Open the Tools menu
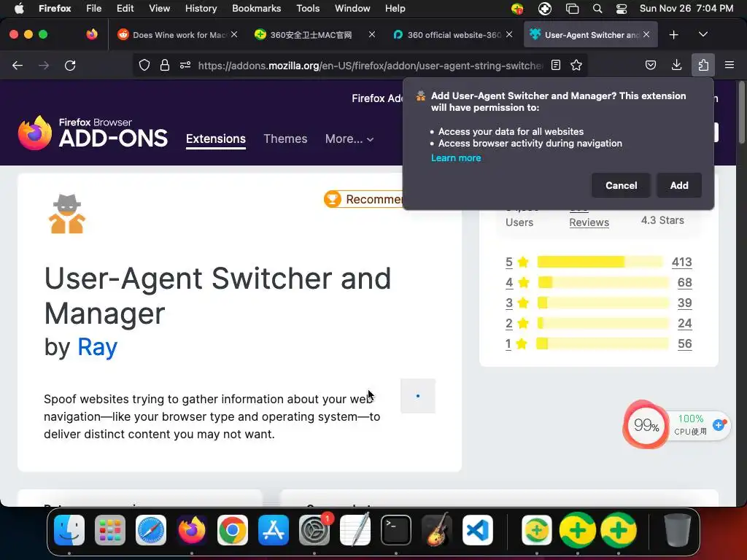The image size is (747, 560). pos(308,9)
